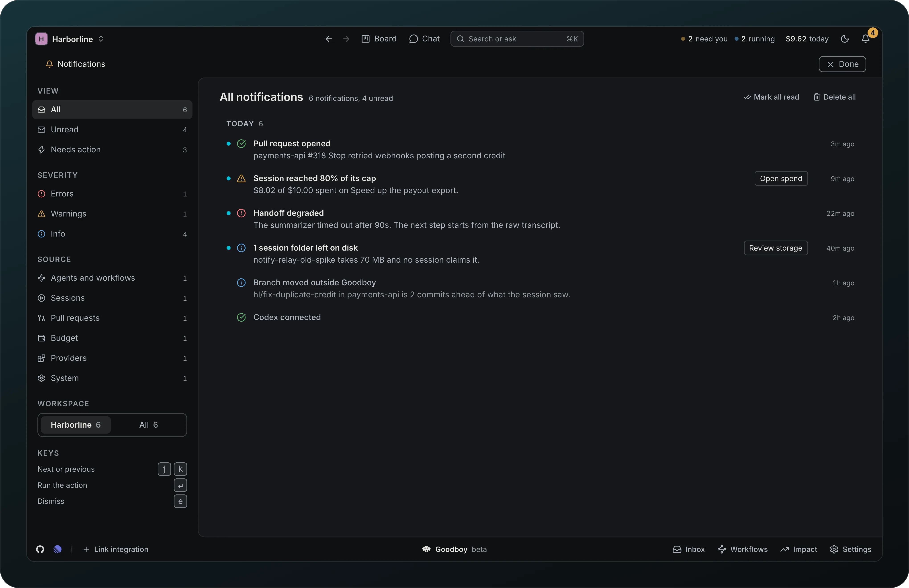This screenshot has height=588, width=909.
Task: Filter by Agents and workflows source
Action: tap(112, 278)
